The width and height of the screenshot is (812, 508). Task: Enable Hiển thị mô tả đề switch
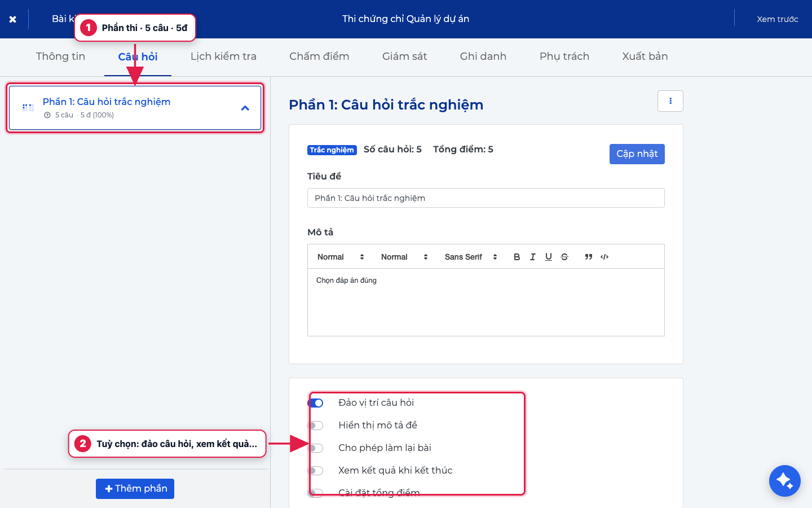(x=315, y=426)
